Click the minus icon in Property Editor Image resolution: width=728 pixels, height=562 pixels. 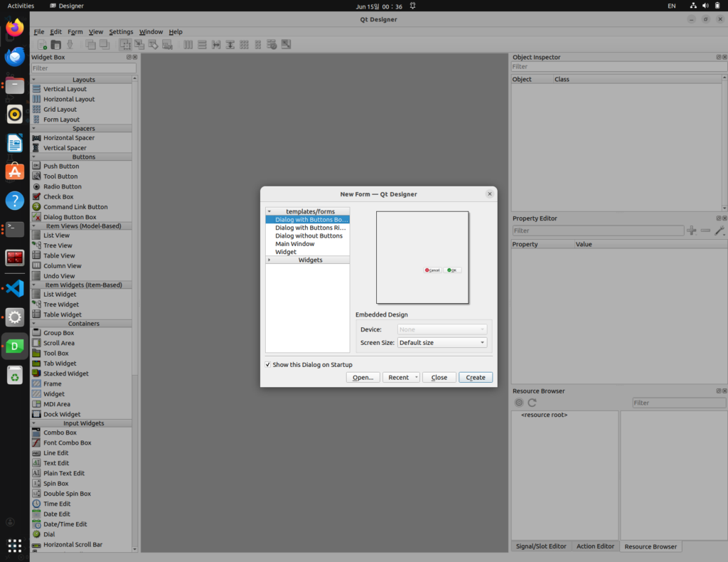pos(705,230)
